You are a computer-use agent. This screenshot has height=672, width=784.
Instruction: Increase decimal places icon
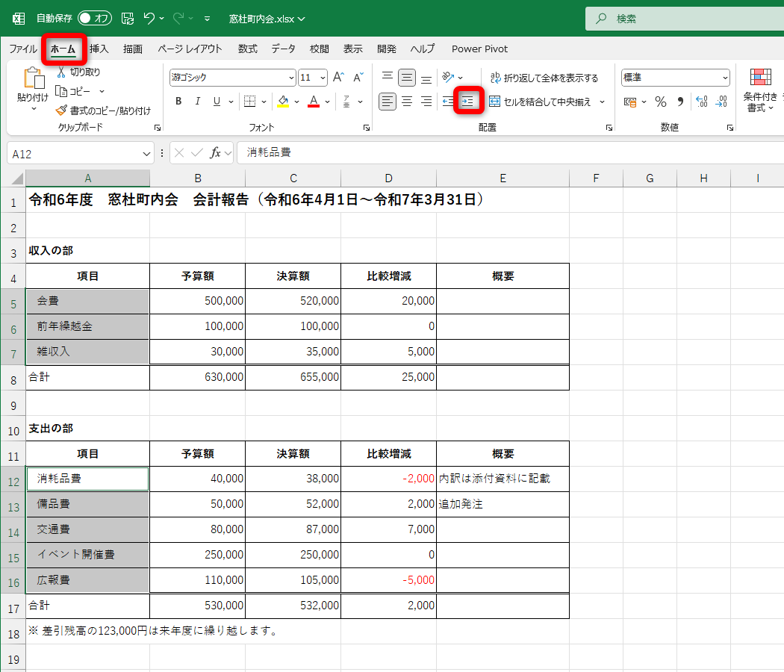700,102
